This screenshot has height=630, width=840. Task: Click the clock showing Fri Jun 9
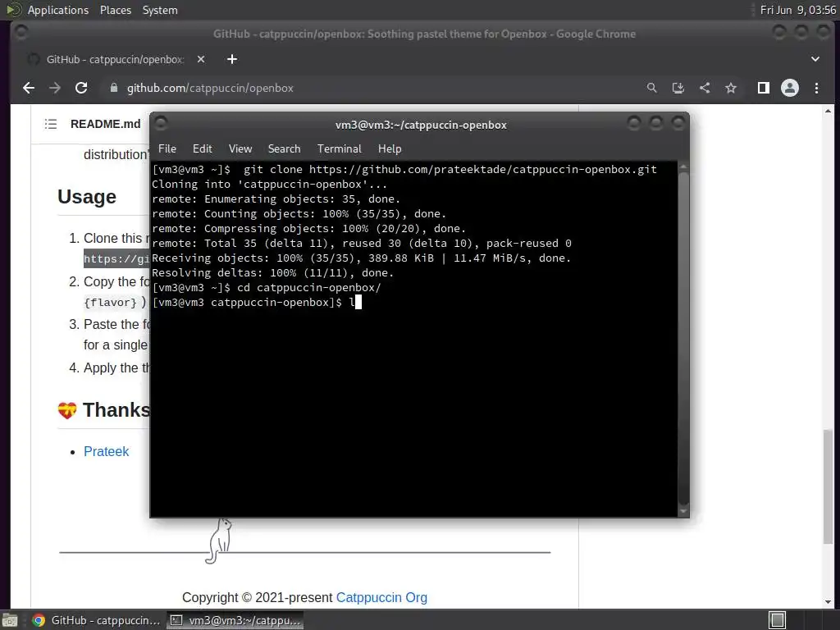coord(797,10)
